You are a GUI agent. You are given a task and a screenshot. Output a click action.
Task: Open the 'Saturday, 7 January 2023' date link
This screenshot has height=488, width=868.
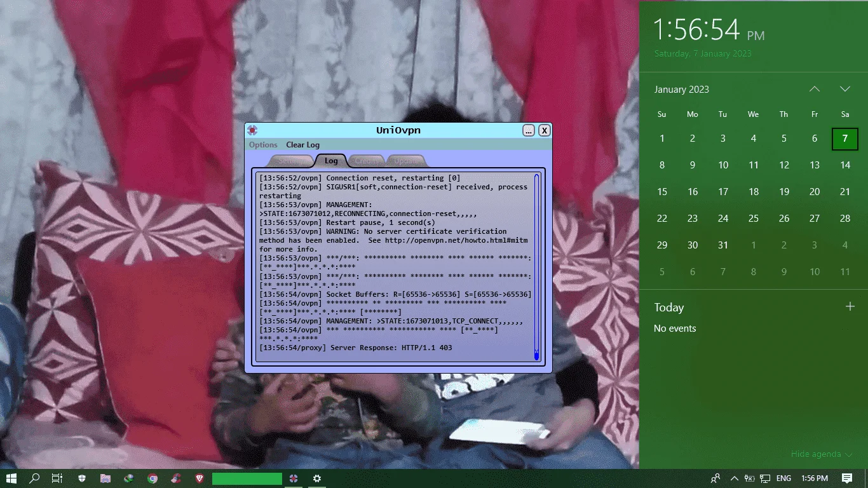[x=703, y=53]
